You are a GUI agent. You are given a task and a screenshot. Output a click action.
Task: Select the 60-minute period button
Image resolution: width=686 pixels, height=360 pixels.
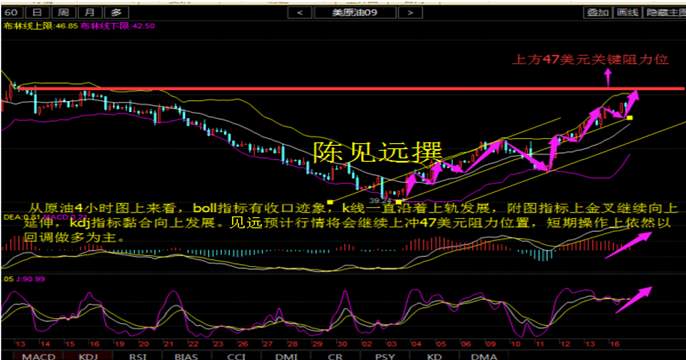click(x=12, y=12)
